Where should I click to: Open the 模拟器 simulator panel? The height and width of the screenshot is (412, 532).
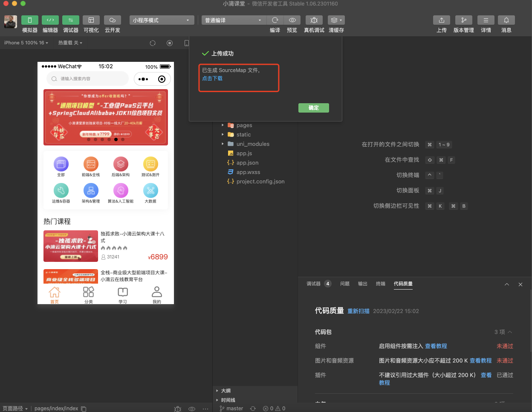(x=29, y=23)
